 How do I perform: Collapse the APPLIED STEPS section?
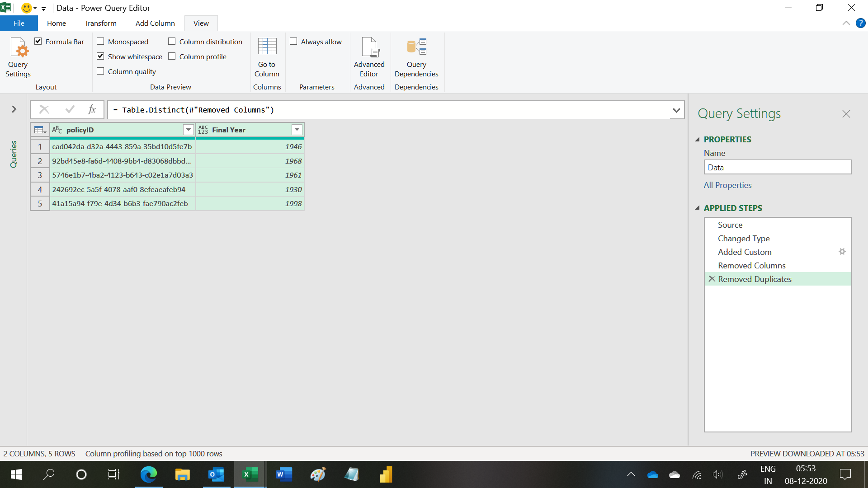pos(698,208)
